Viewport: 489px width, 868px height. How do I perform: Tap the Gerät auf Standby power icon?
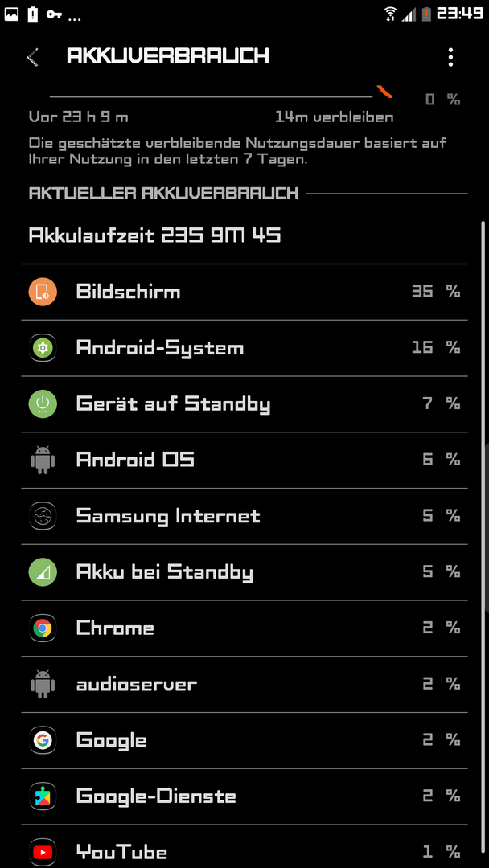43,403
